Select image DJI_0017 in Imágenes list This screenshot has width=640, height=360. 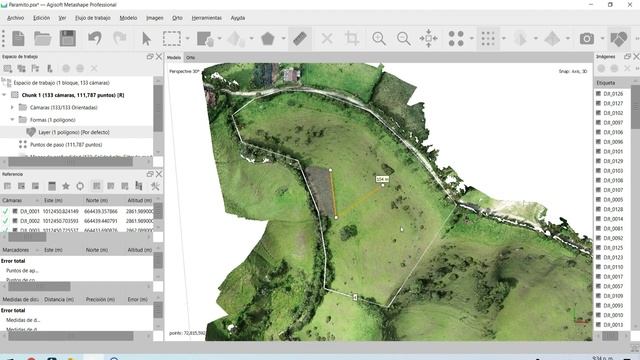click(613, 276)
